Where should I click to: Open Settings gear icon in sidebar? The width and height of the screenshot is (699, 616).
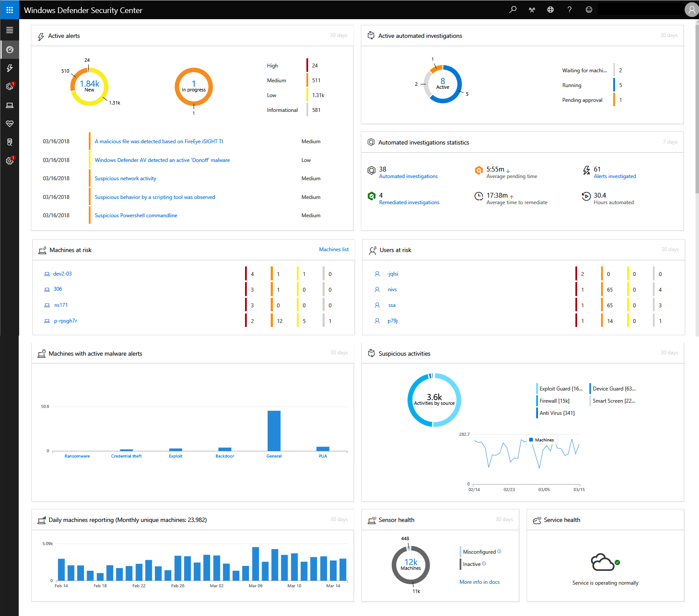[10, 161]
